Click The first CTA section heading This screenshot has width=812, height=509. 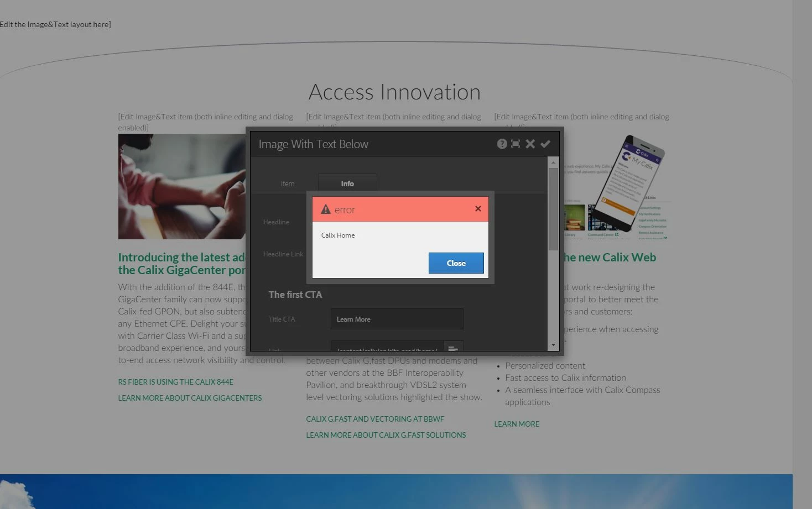tap(295, 295)
